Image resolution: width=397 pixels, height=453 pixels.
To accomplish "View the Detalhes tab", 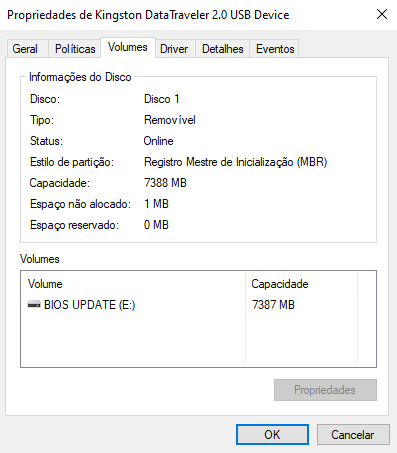I will (x=223, y=49).
